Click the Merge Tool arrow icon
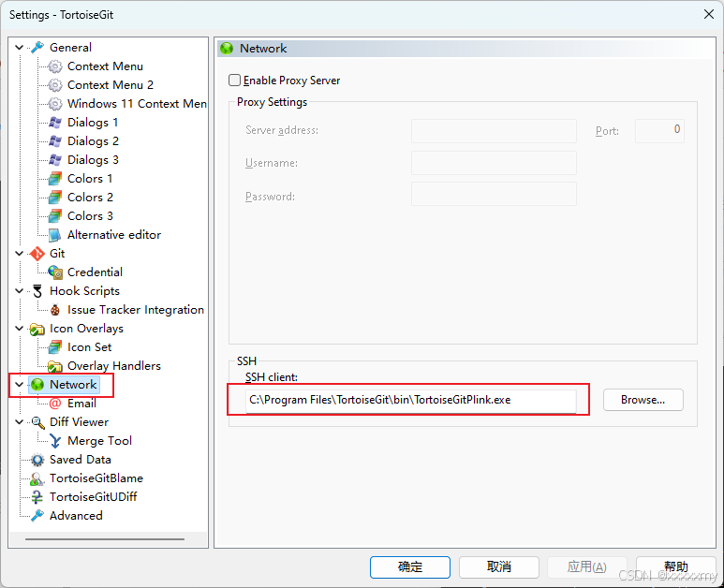The height and width of the screenshot is (588, 724). (x=55, y=441)
